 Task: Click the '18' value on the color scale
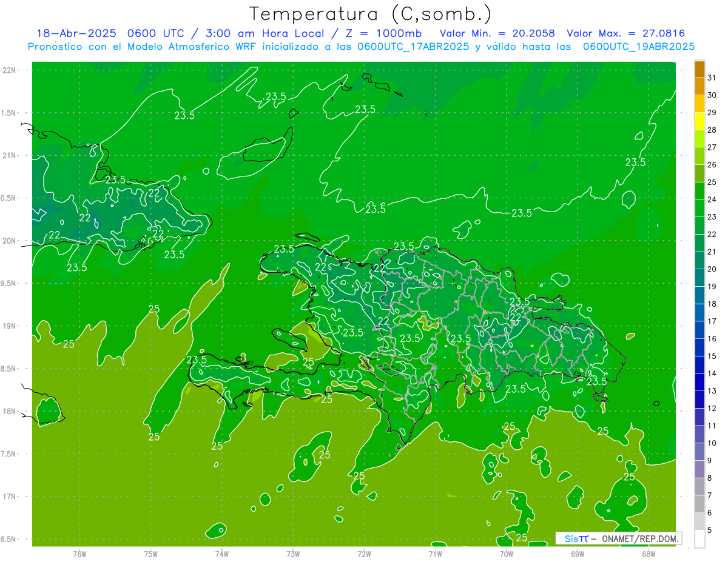pos(712,304)
